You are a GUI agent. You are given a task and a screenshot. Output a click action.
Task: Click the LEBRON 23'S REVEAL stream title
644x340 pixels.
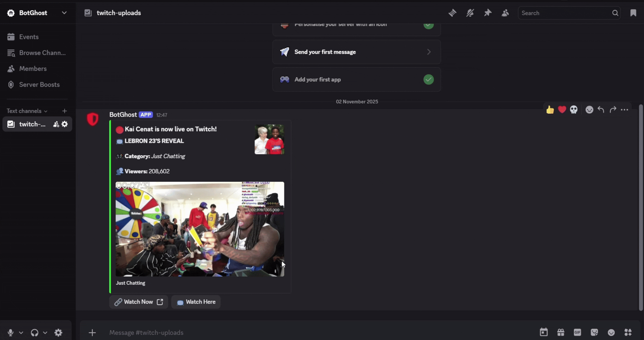tap(154, 141)
